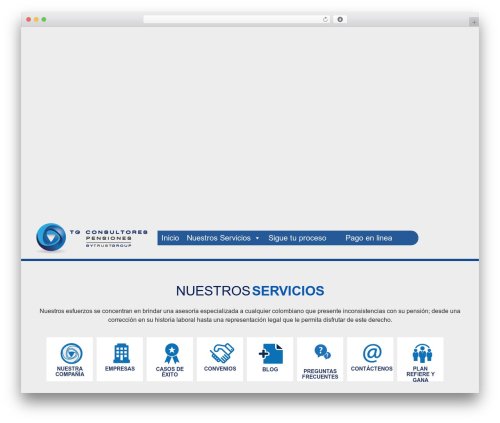Open a new browser tab with plus

pos(474,22)
